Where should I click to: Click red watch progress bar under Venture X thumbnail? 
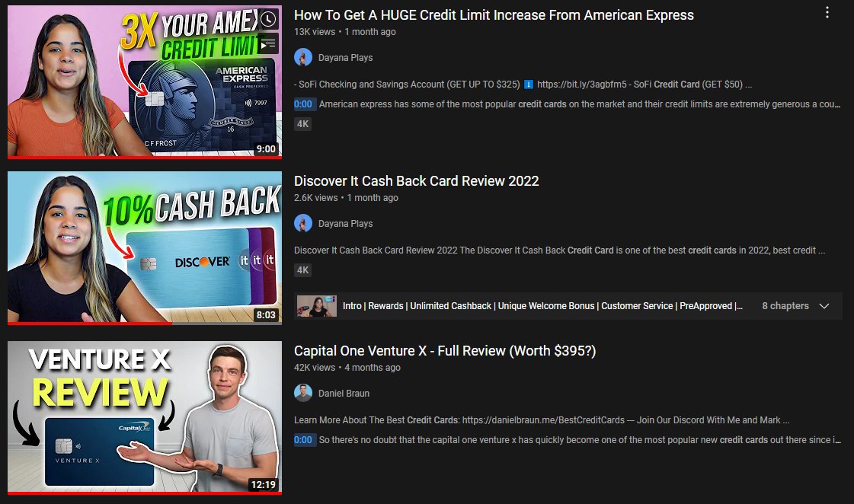(145, 493)
